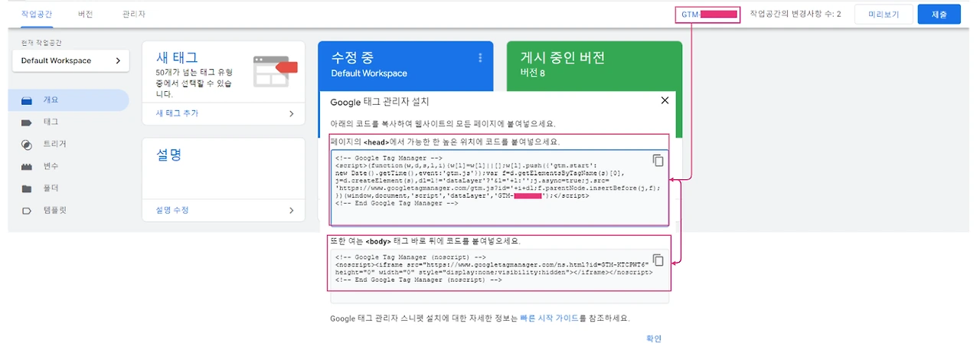Click the 트리거 trigger icon
The width and height of the screenshot is (980, 350).
click(x=27, y=144)
